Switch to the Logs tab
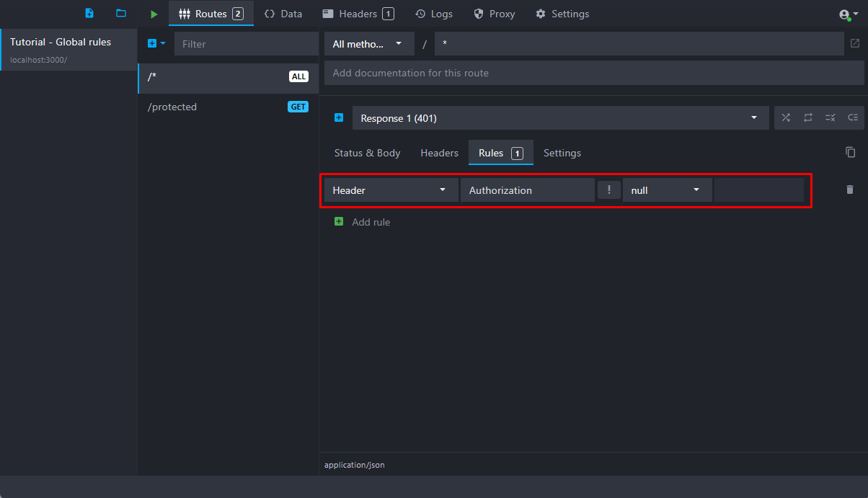The image size is (868, 498). (434, 14)
